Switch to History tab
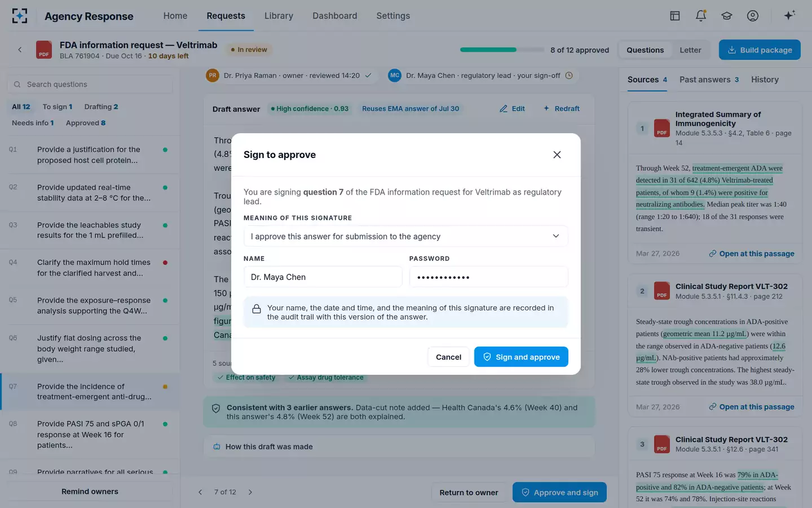Screen dimensions: 812x508 point(765,80)
